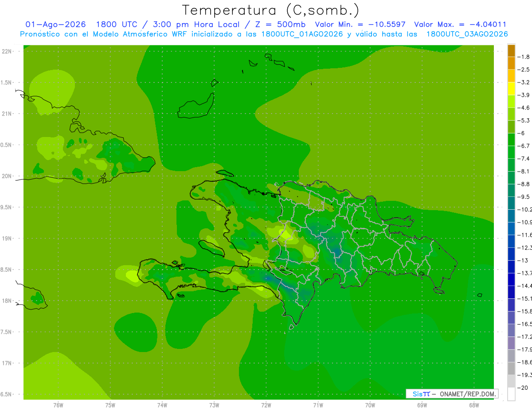
Task: Pick the dark blue swatch between -13.7 and -14.4
Action: click(511, 279)
